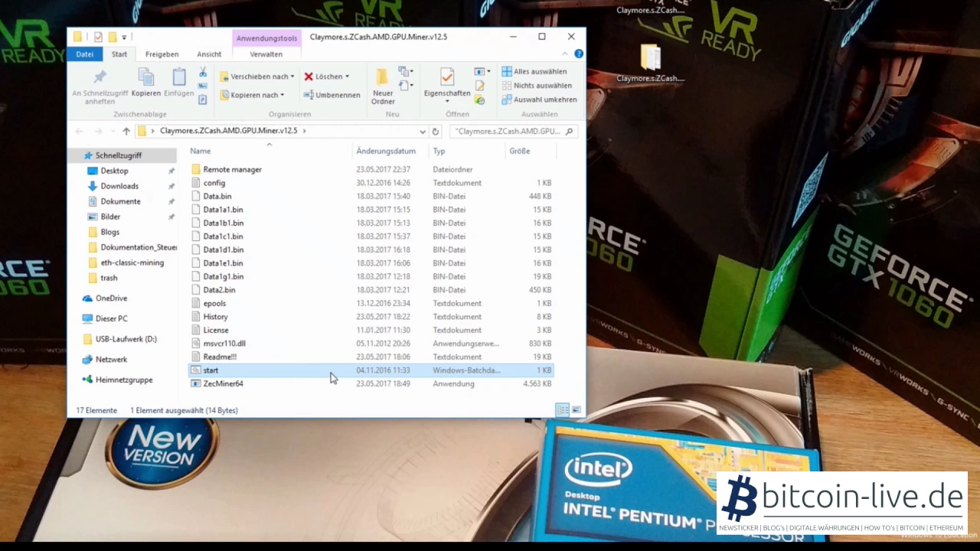Click the search magnifier icon

click(568, 131)
